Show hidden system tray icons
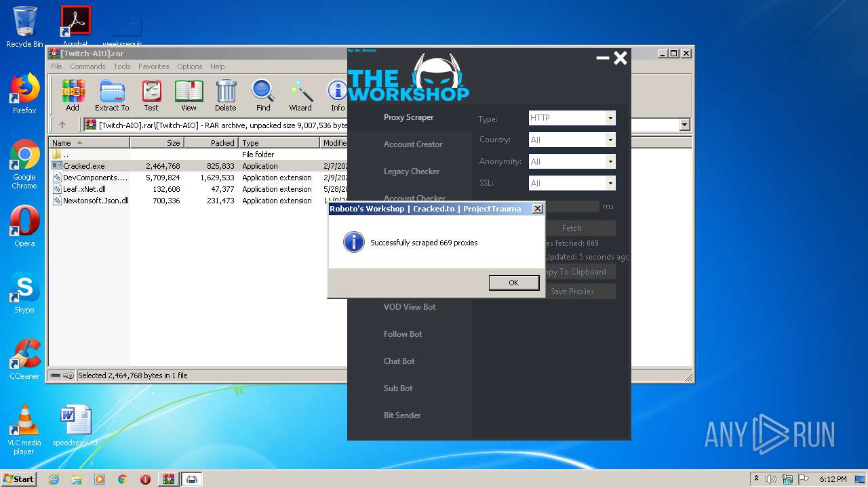 pyautogui.click(x=756, y=479)
